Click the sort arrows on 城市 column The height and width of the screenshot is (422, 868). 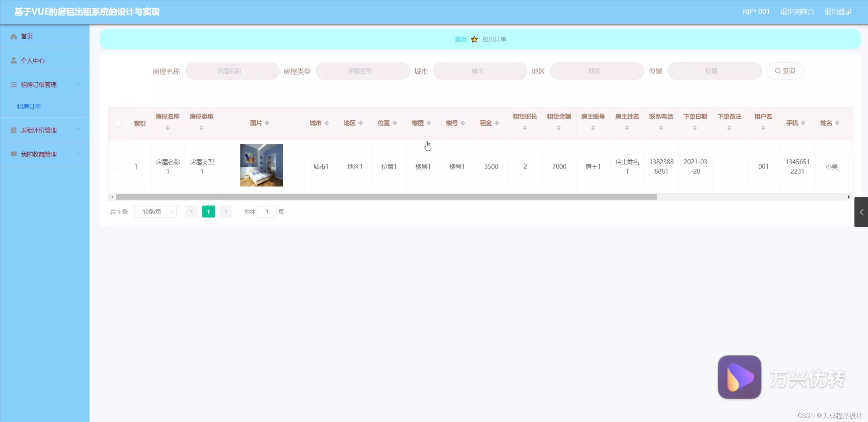click(x=326, y=123)
